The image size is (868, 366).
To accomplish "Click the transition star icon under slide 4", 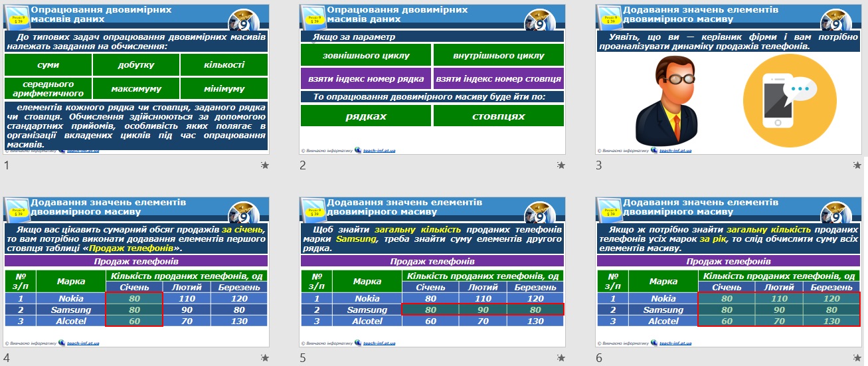I will point(265,358).
